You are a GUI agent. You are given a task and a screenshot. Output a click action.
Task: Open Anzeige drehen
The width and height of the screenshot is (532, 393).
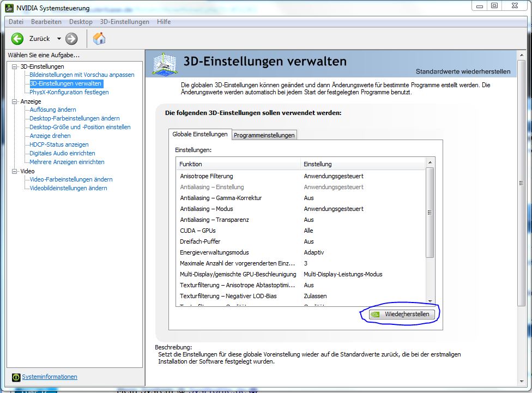(50, 136)
